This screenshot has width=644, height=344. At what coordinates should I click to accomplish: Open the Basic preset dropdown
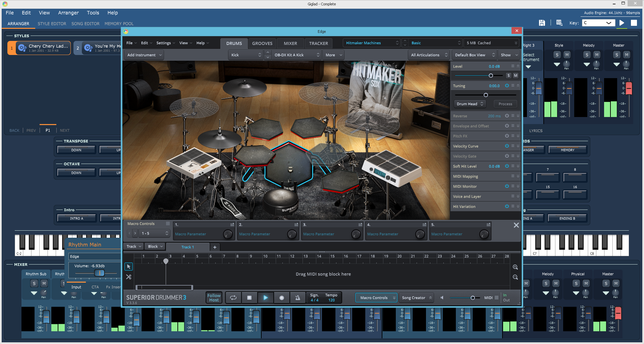click(x=436, y=43)
